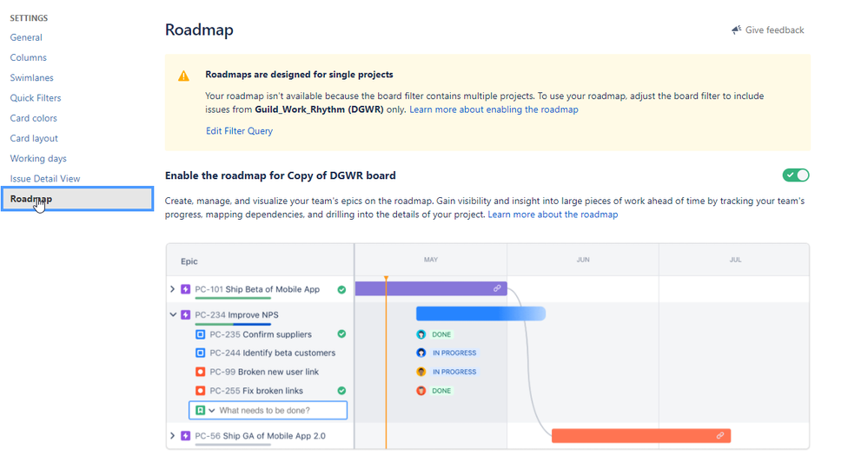Screen dimensions: 868x476
Task: Click the JUN month header
Action: coord(583,260)
